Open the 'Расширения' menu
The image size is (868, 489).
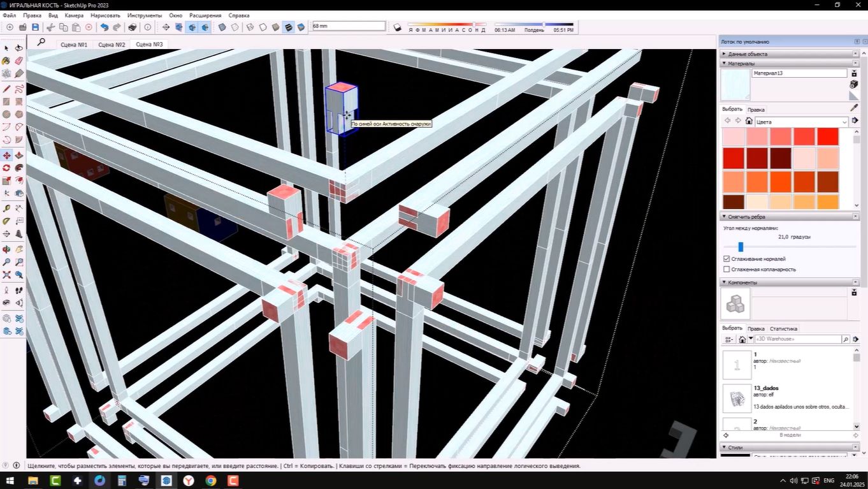click(205, 15)
